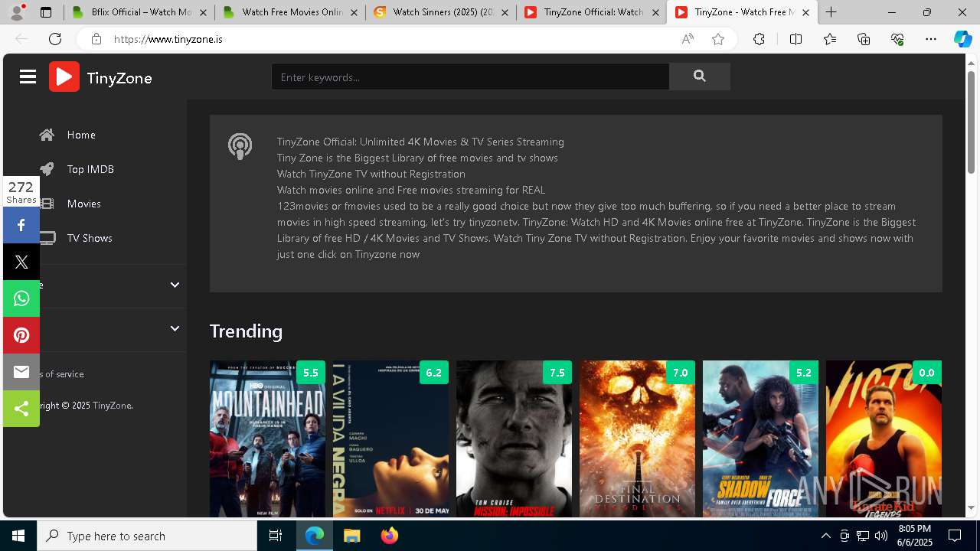Image resolution: width=980 pixels, height=551 pixels.
Task: Open the Windows Start menu
Action: [x=18, y=536]
